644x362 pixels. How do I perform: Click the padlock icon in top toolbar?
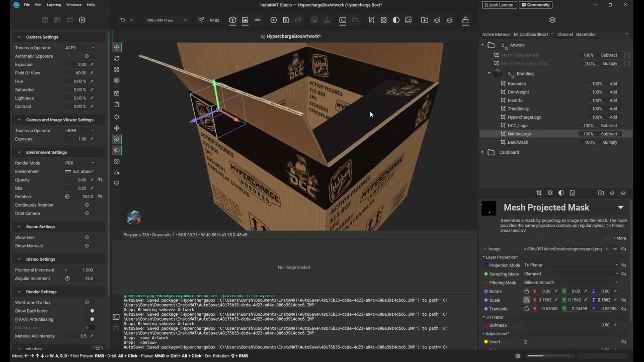pyautogui.click(x=465, y=20)
